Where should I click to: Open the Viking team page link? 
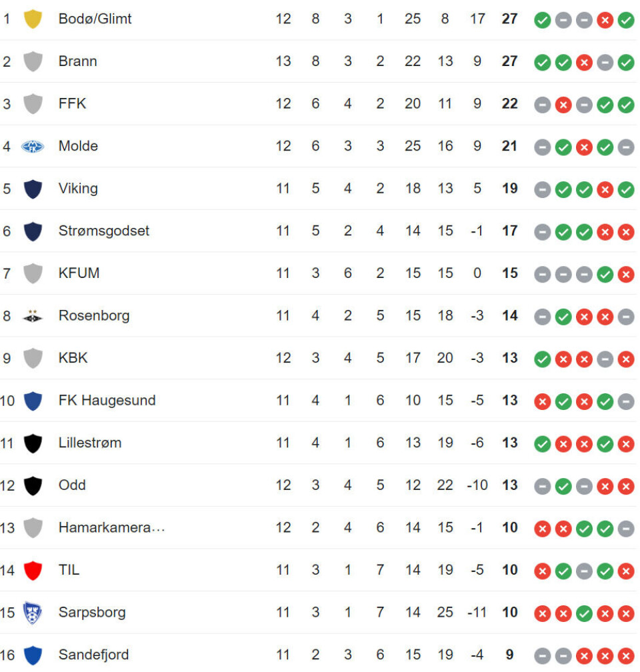click(78, 189)
